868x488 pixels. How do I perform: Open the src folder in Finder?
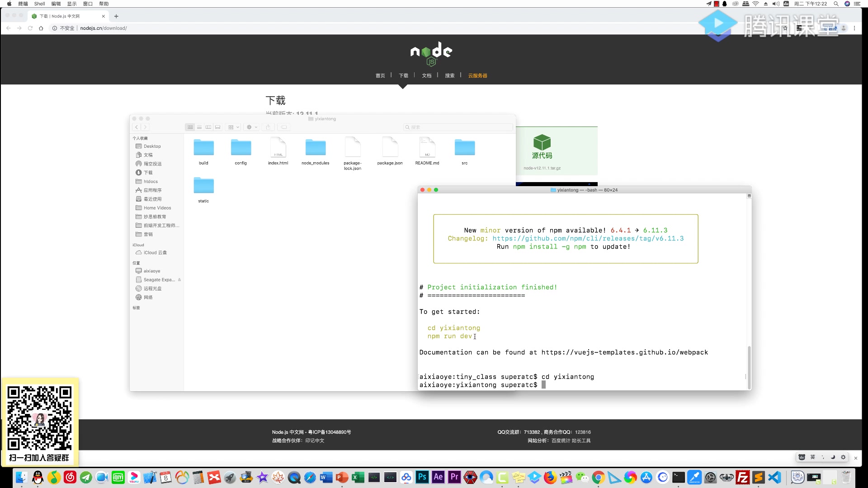point(465,148)
